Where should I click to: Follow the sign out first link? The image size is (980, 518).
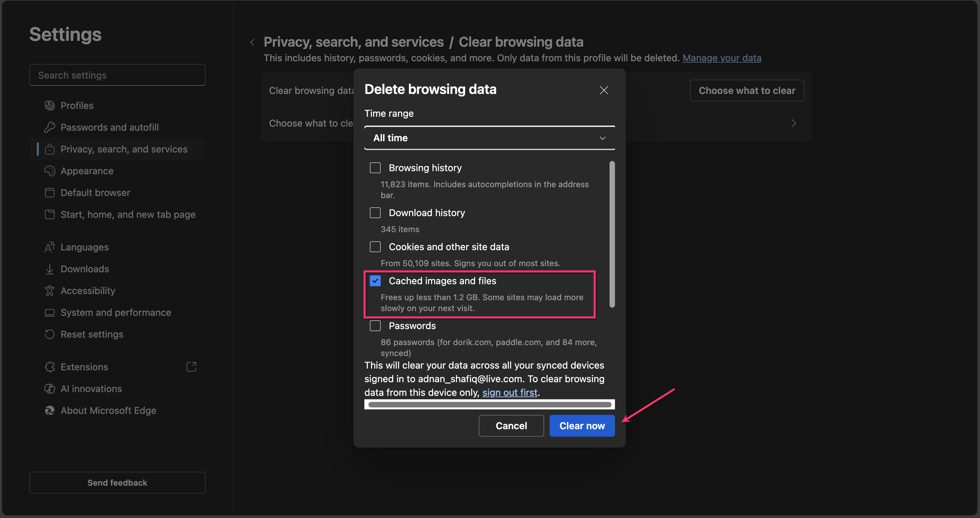point(509,392)
